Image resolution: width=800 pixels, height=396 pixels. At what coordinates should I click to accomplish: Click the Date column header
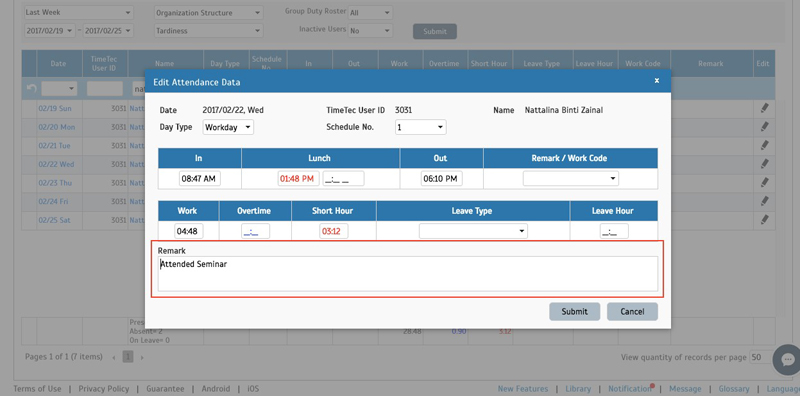(59, 64)
